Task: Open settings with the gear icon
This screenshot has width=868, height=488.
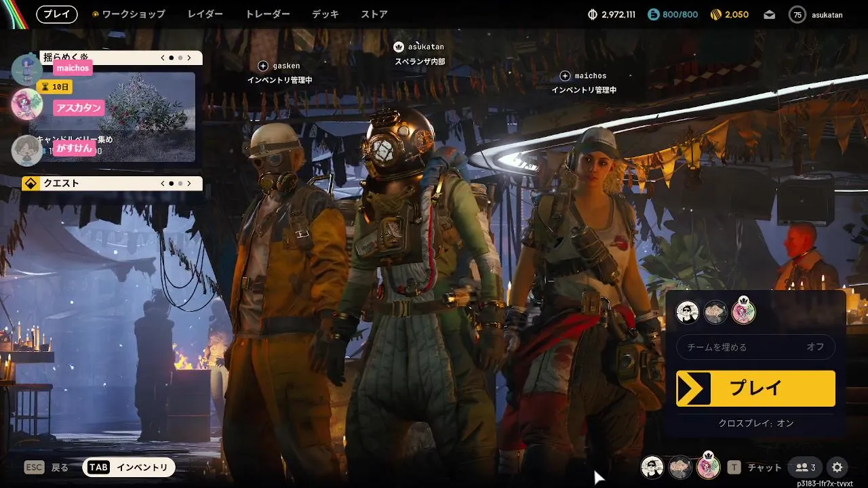Action: click(837, 467)
